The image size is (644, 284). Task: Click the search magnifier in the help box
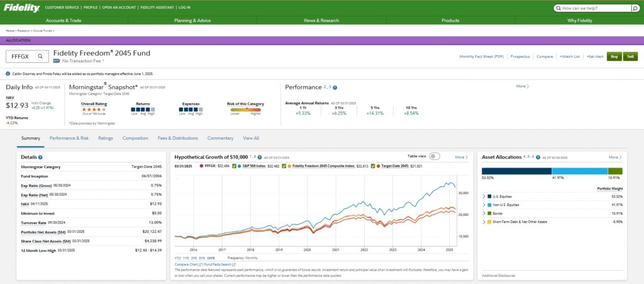[x=635, y=8]
